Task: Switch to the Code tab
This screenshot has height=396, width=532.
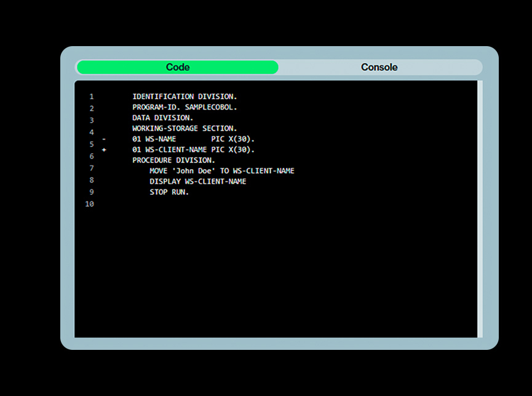Action: pyautogui.click(x=178, y=67)
